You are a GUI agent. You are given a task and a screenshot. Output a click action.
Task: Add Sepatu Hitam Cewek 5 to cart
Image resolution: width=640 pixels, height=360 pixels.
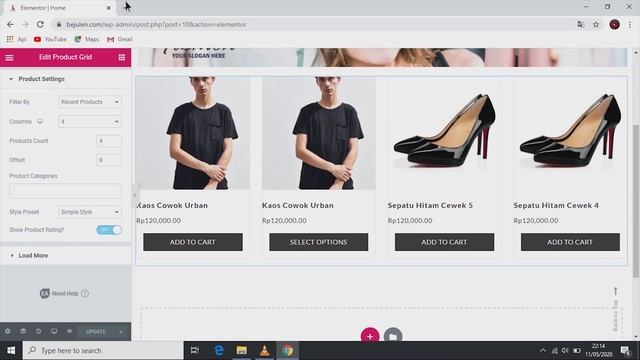pos(444,242)
